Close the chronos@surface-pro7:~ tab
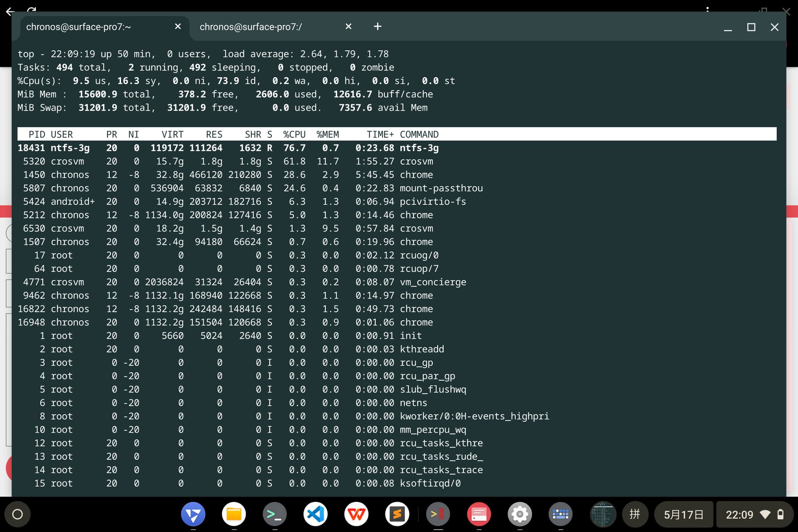Viewport: 798px width, 532px height. click(178, 27)
